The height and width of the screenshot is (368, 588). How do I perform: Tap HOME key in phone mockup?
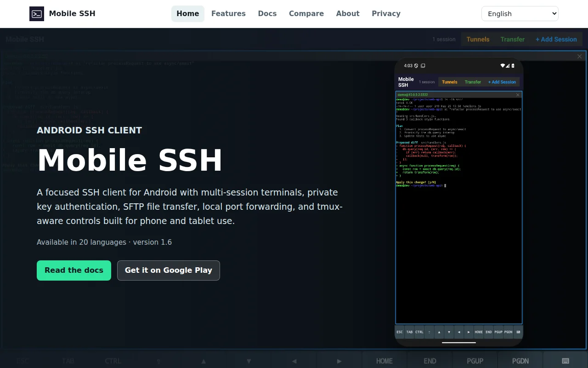[479, 332]
